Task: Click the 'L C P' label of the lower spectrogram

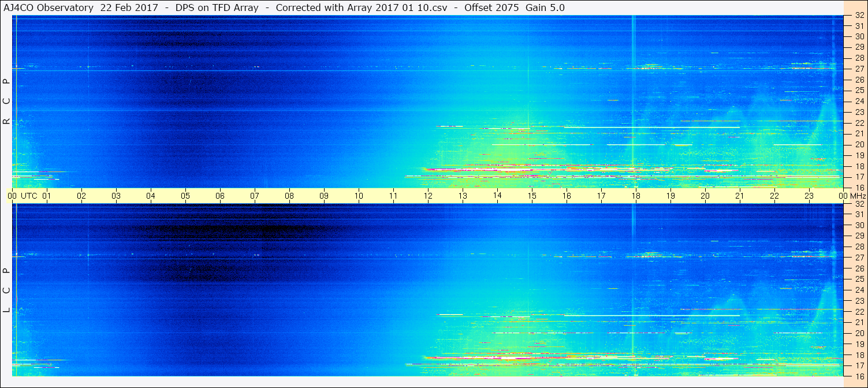Action: pyautogui.click(x=6, y=290)
